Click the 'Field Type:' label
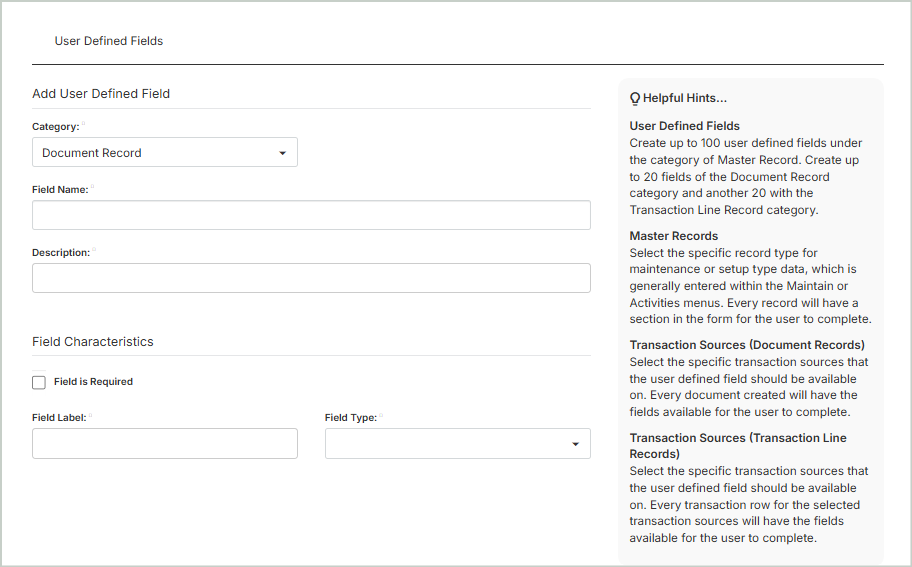This screenshot has width=912, height=567. [x=350, y=418]
